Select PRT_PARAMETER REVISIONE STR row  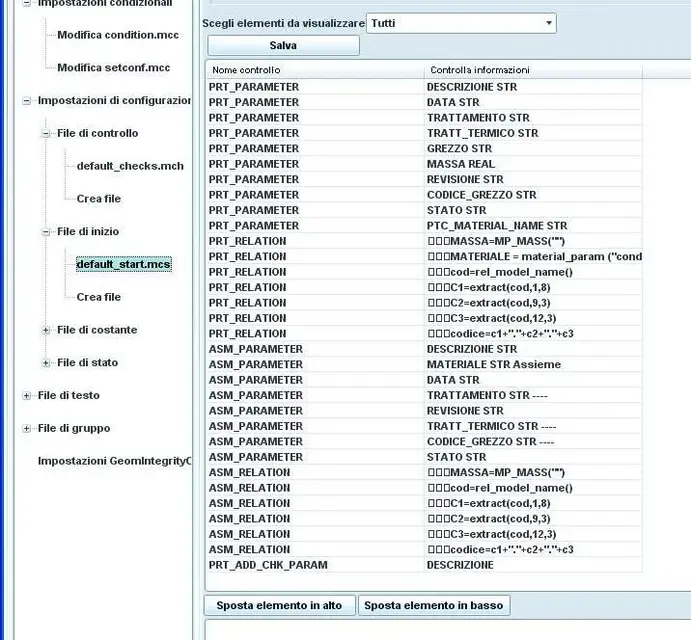pos(424,179)
